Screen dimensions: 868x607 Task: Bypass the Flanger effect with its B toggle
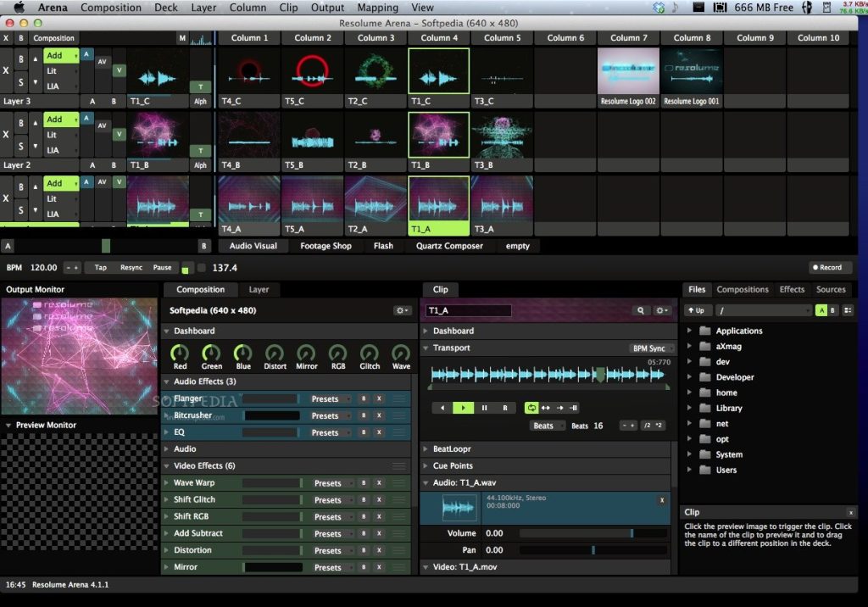pyautogui.click(x=364, y=398)
